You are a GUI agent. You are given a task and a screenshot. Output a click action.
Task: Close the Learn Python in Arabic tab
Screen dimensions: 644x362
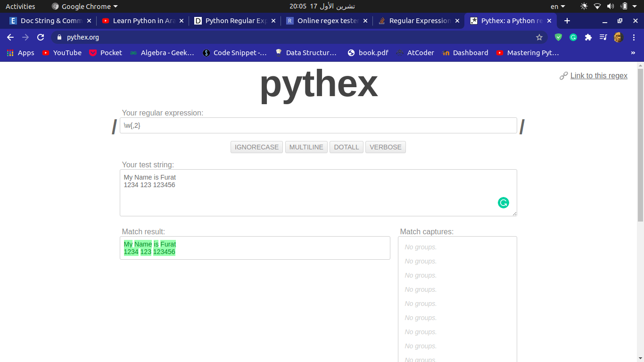point(182,21)
